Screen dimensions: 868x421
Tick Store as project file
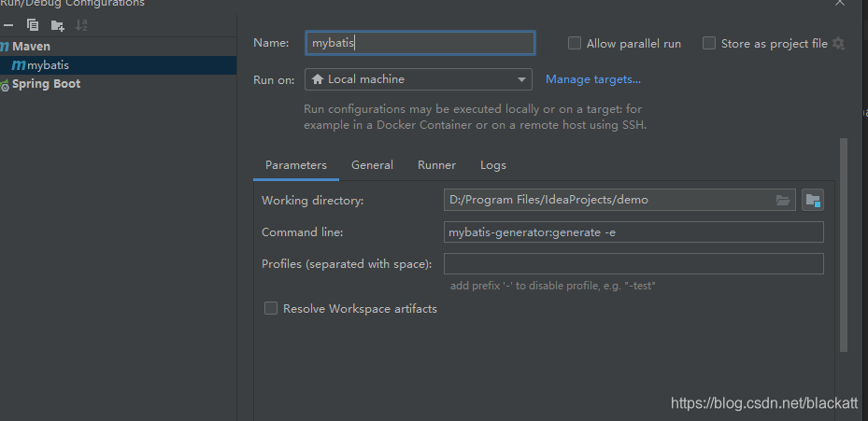pos(709,43)
